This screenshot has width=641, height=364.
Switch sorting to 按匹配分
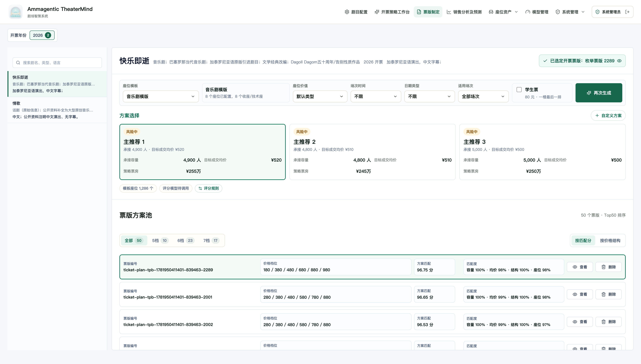[x=583, y=240]
